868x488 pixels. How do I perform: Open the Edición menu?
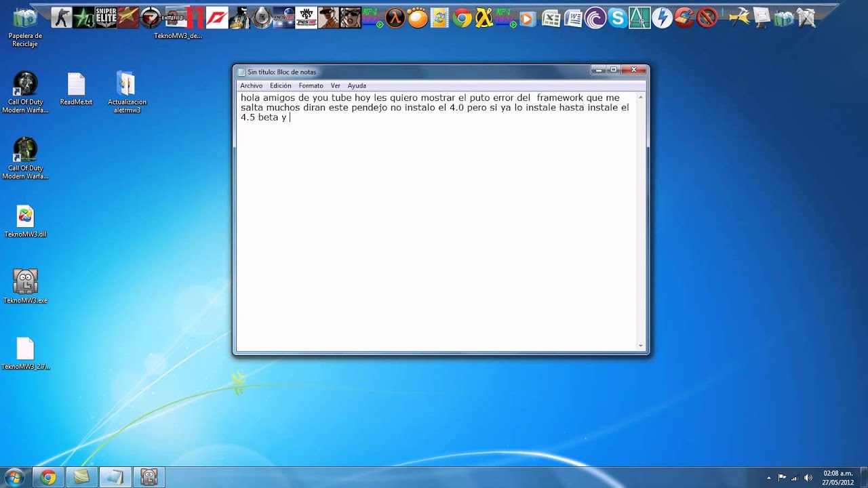280,85
